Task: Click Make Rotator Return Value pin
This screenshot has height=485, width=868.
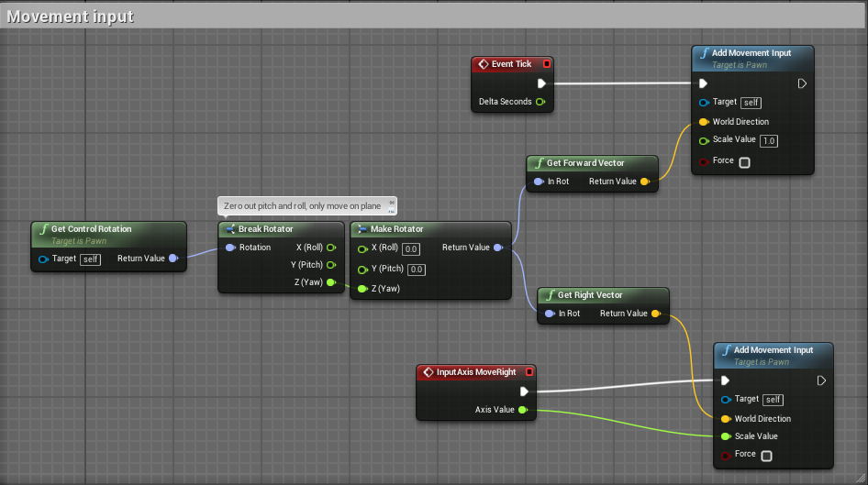Action: 497,248
